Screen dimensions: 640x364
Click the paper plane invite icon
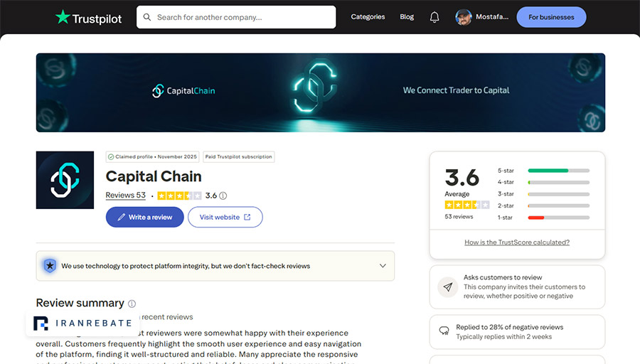point(448,287)
